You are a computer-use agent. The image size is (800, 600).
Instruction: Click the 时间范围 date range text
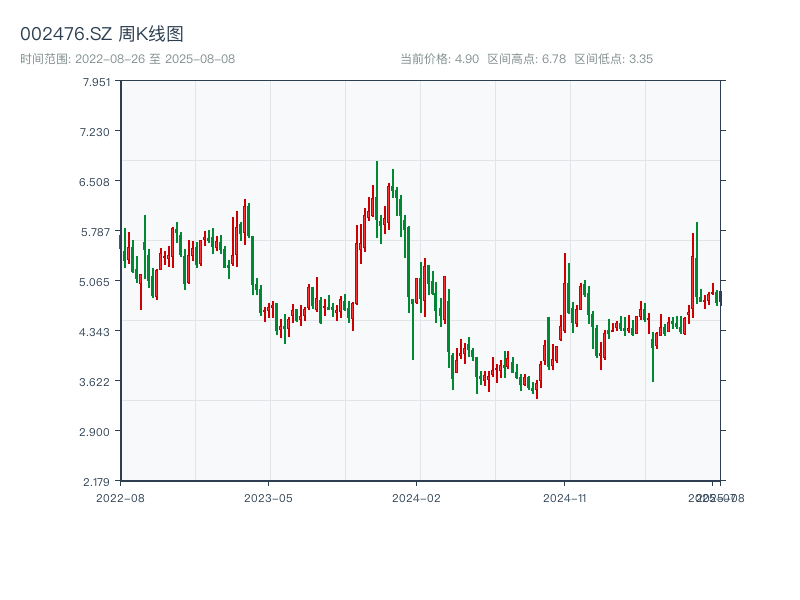(127, 59)
